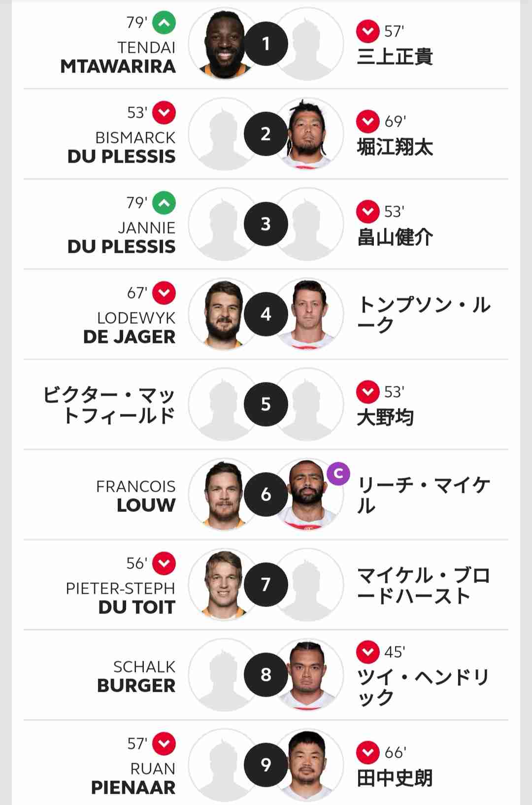Click red 67' arrow for Lodewyk De Jager
Image resolution: width=532 pixels, height=805 pixels.
164,293
